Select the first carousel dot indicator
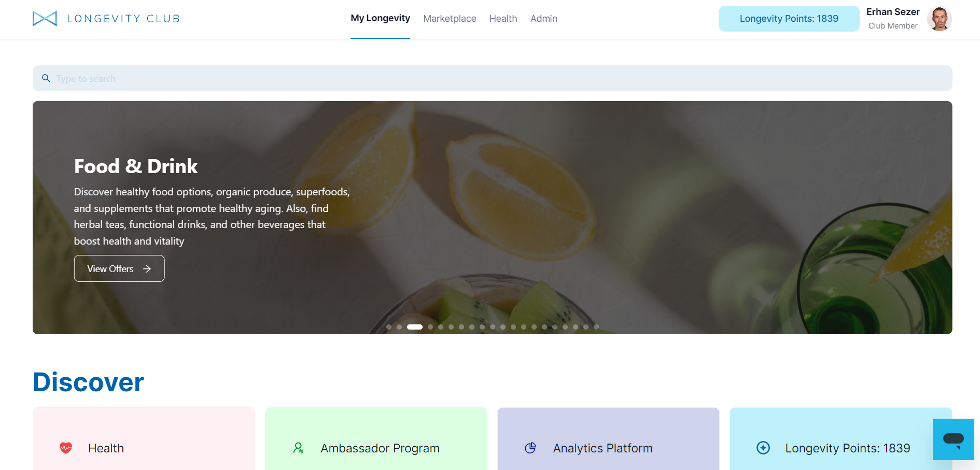The width and height of the screenshot is (980, 470). 389,327
